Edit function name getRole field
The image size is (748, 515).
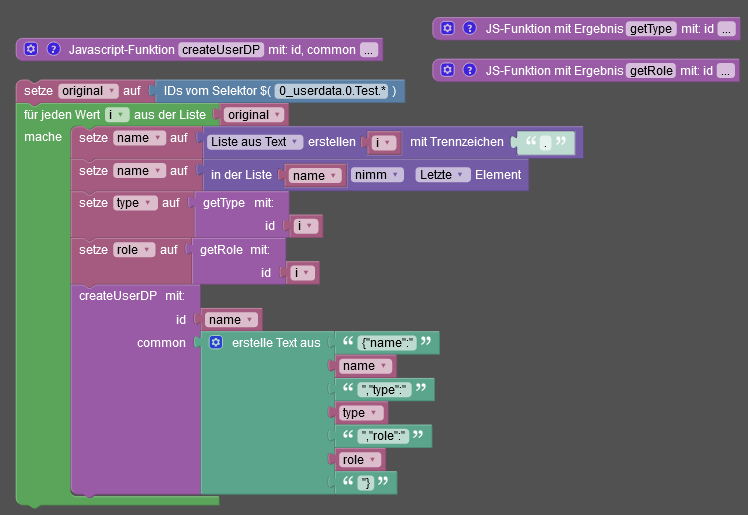pyautogui.click(x=651, y=71)
